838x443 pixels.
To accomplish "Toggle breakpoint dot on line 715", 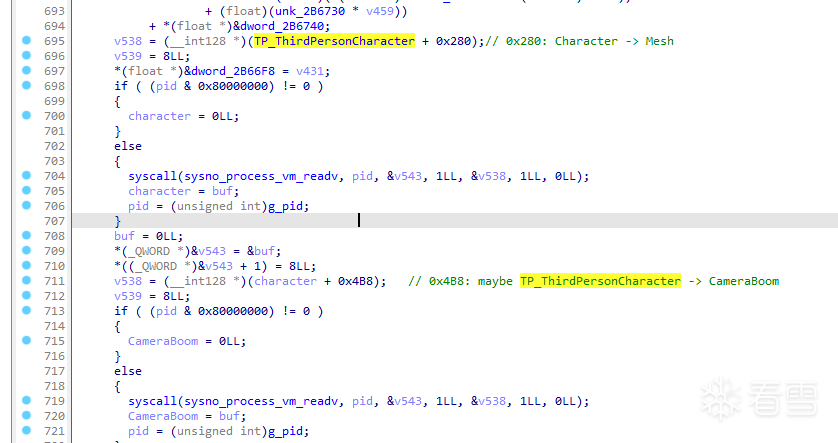I will (26, 340).
